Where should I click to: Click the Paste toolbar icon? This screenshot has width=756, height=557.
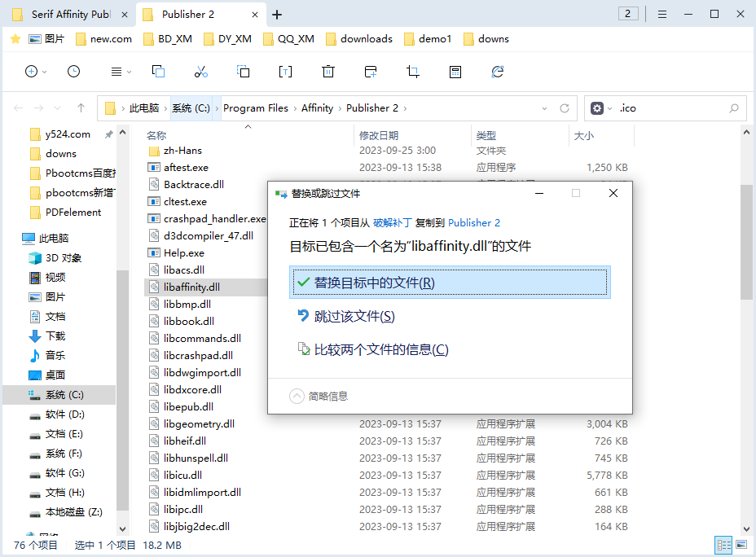[243, 72]
